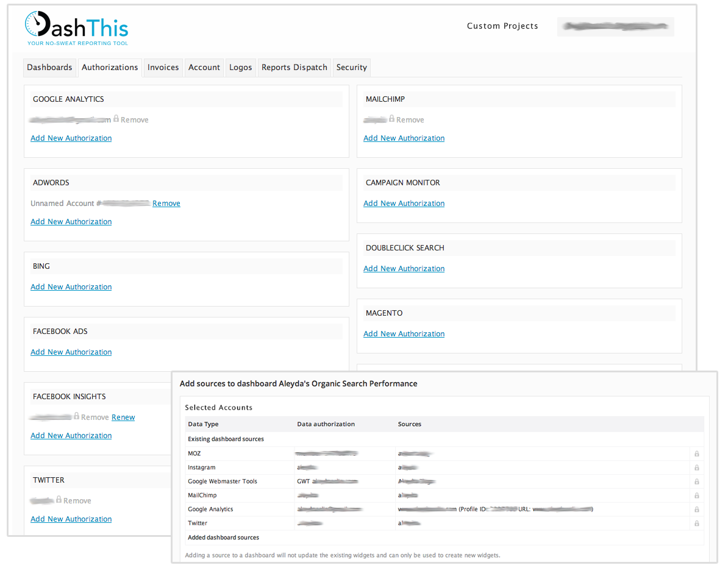Click lock icon on Instagram source row
The width and height of the screenshot is (728, 568).
click(x=697, y=468)
